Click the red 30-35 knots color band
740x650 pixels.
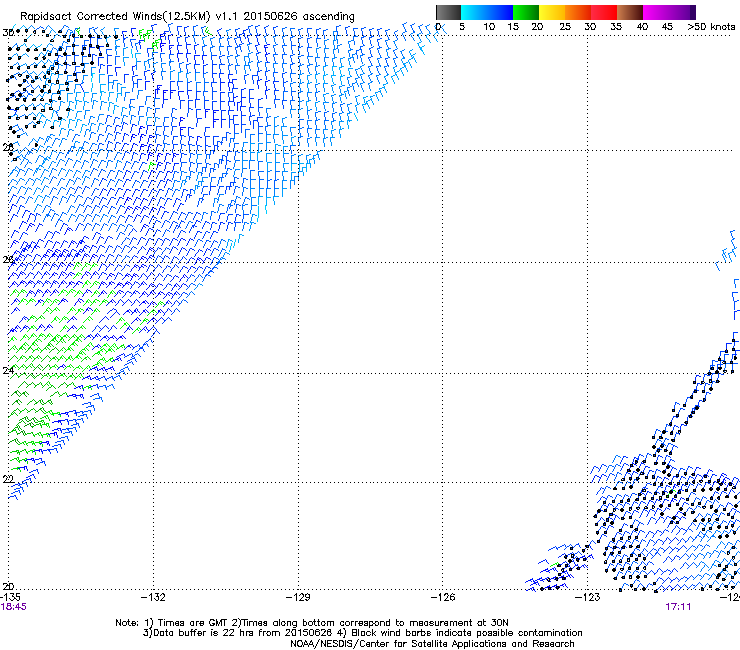[x=604, y=12]
